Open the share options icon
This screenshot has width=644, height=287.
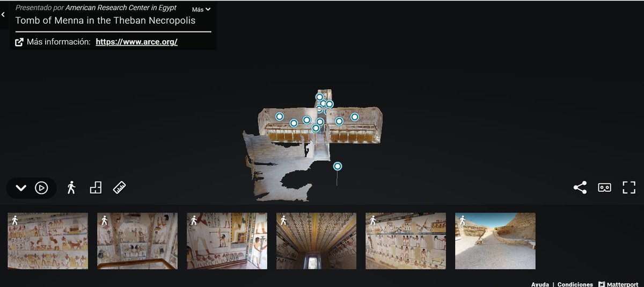(x=580, y=188)
